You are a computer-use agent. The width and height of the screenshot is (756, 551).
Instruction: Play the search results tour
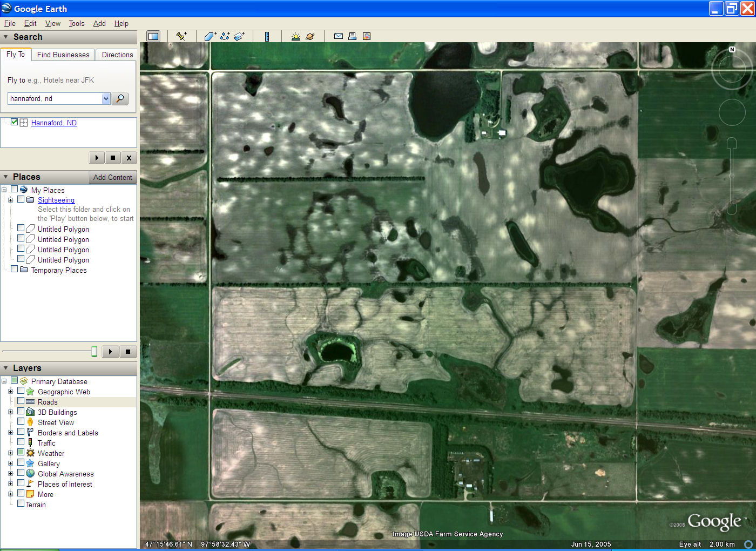(97, 158)
